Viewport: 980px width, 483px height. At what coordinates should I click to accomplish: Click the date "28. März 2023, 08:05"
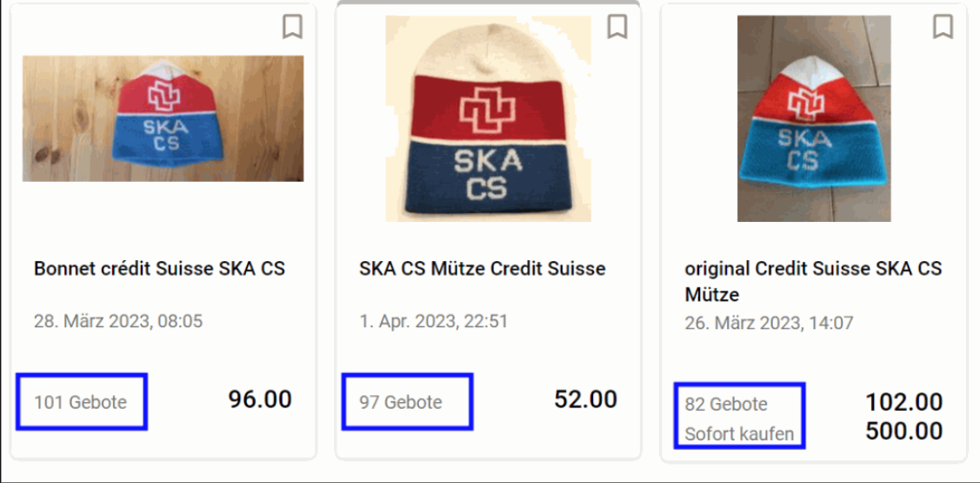coord(118,321)
